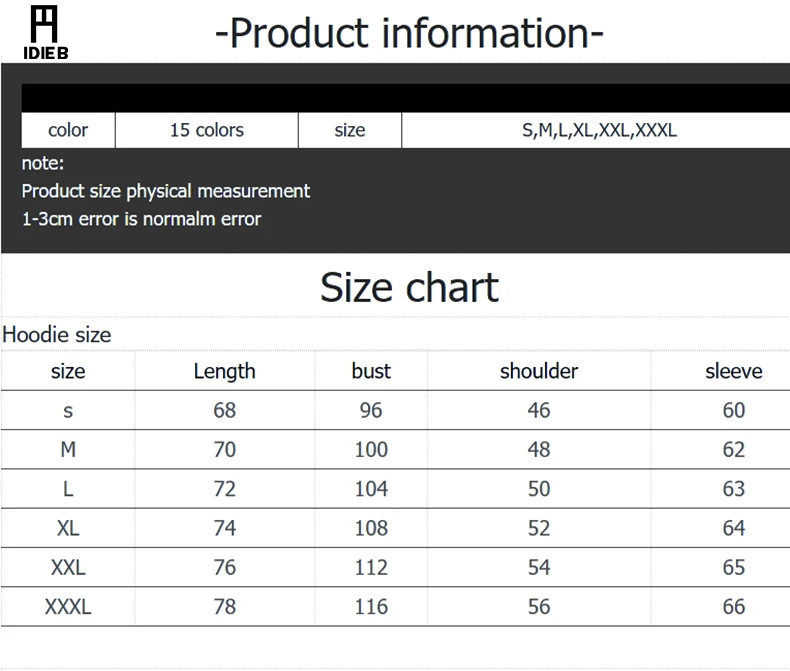Click the 'Size chart' heading
Screen dimensions: 790x671
click(x=409, y=287)
